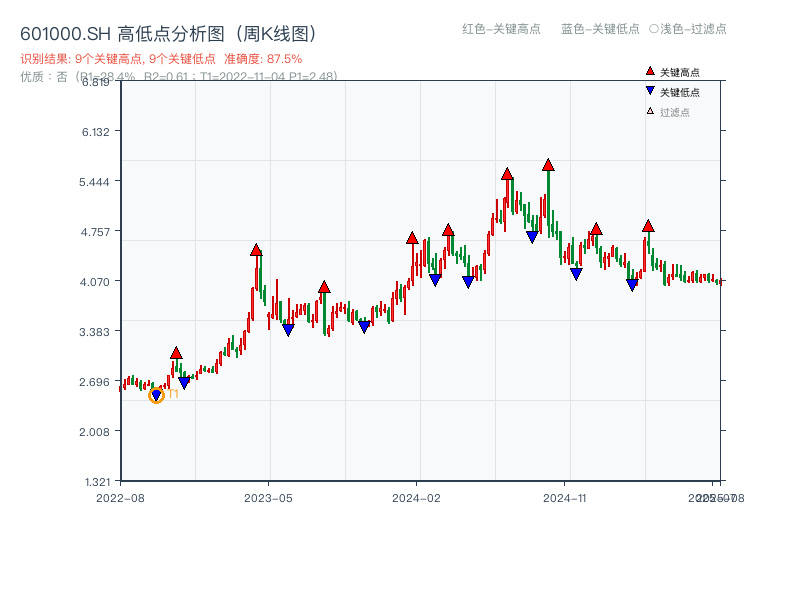
Task: Click the orange circled filter point marked m
Action: tap(156, 396)
